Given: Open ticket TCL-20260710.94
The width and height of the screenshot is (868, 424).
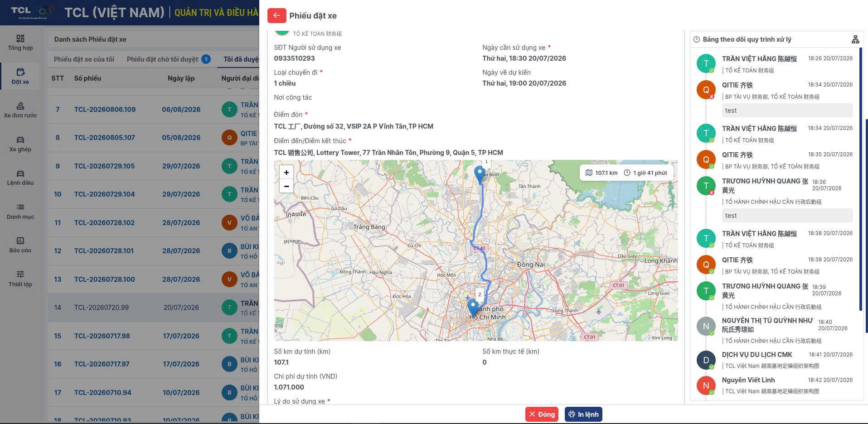Looking at the screenshot, I should tap(103, 393).
